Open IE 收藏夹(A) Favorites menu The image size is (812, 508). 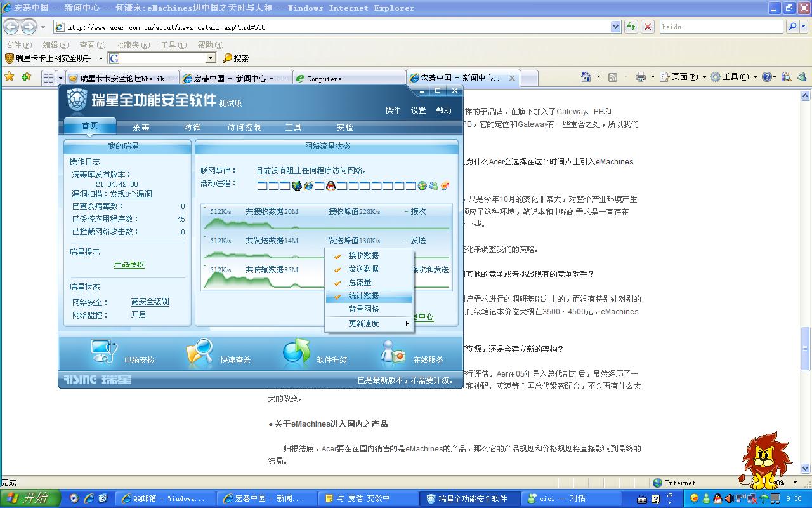133,44
